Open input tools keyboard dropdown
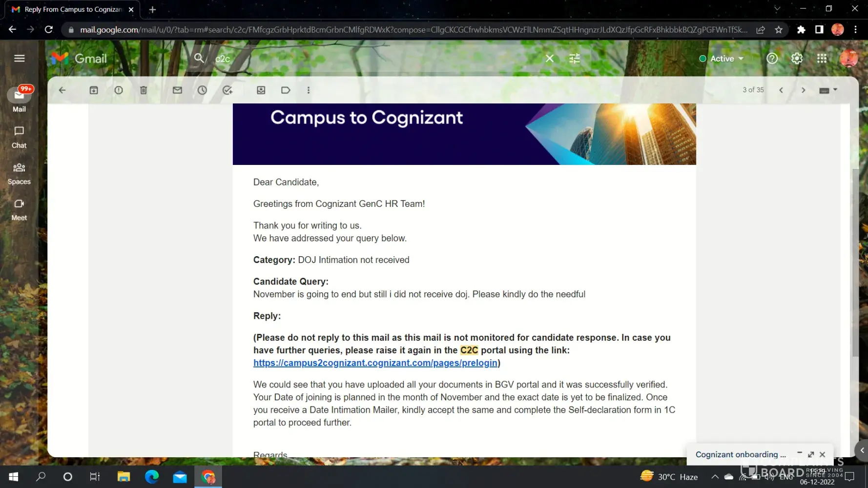868x488 pixels. point(828,90)
